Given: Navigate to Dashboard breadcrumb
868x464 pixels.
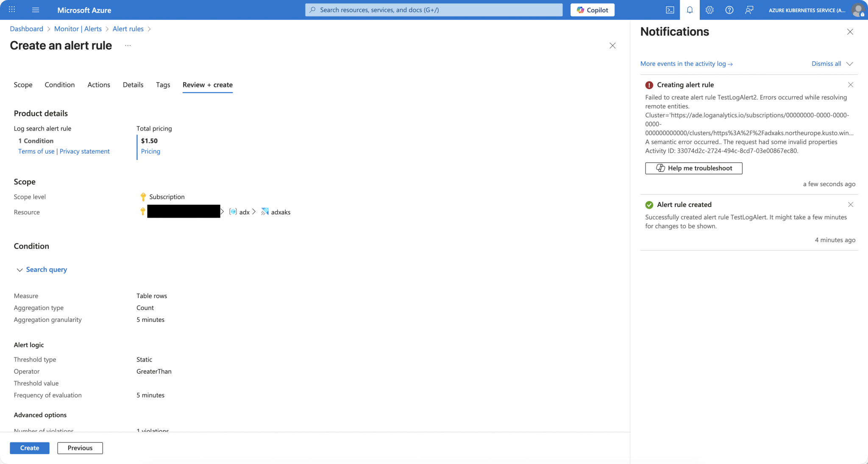Looking at the screenshot, I should pyautogui.click(x=26, y=29).
